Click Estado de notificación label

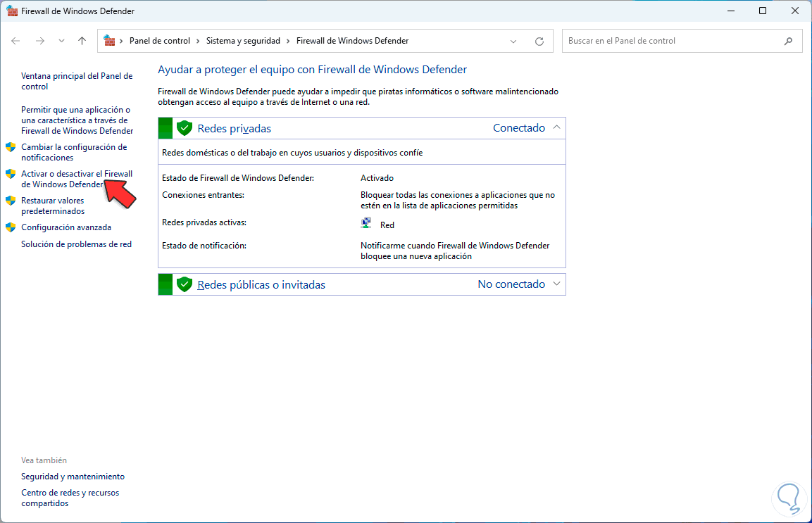[x=204, y=246]
